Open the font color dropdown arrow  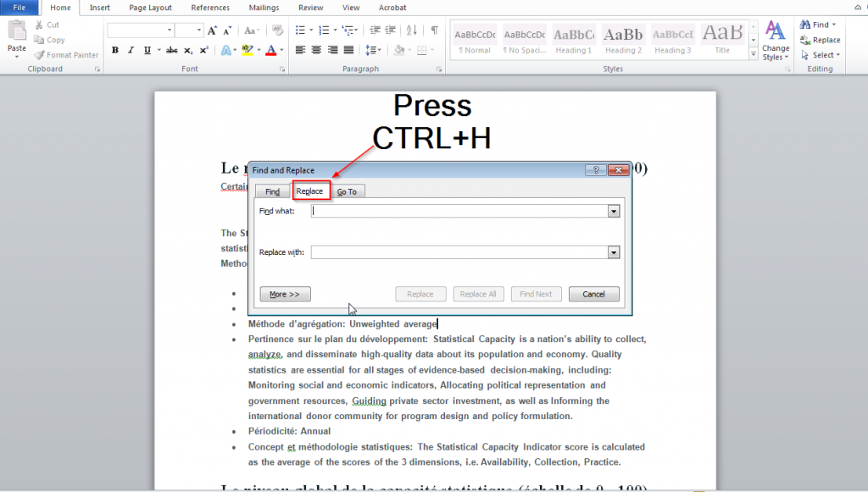[x=281, y=50]
